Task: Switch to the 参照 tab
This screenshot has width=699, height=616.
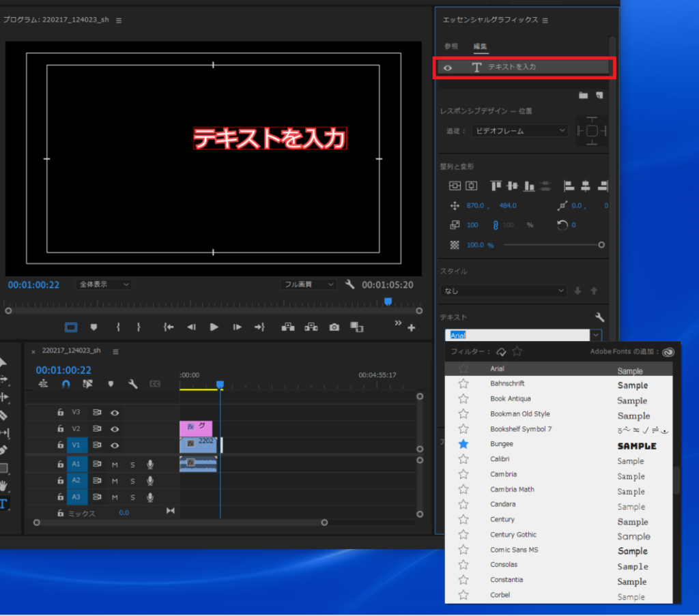Action: click(451, 46)
